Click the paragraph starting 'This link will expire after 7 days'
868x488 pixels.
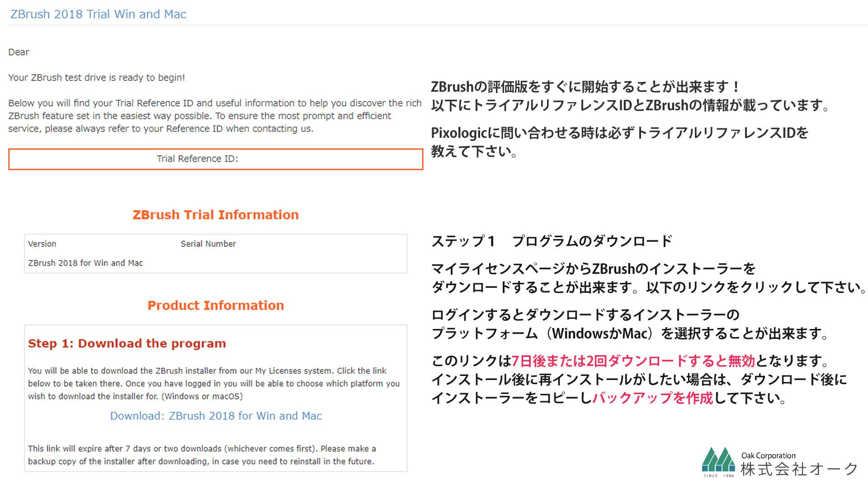(x=202, y=455)
